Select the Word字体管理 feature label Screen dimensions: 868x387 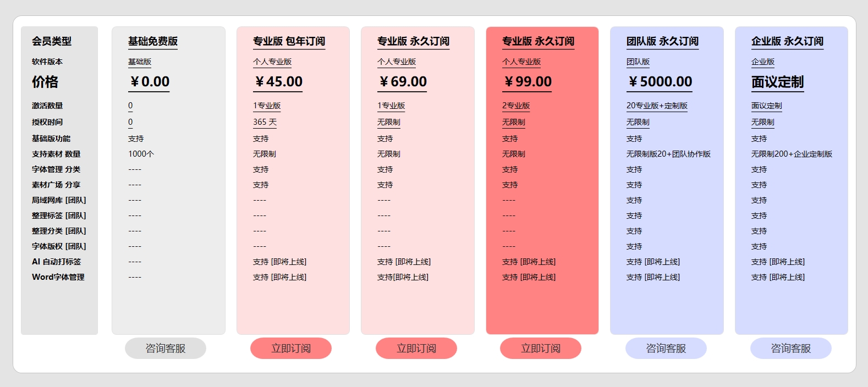(58, 277)
